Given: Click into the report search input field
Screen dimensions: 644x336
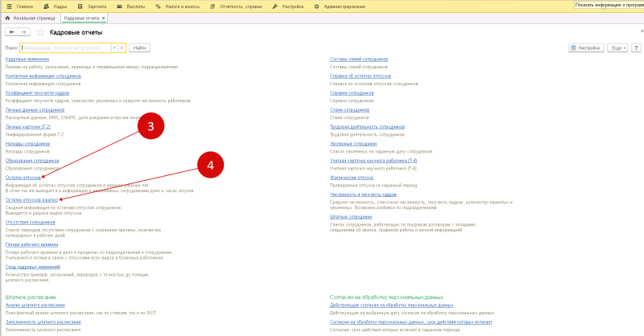Looking at the screenshot, I should [66, 48].
